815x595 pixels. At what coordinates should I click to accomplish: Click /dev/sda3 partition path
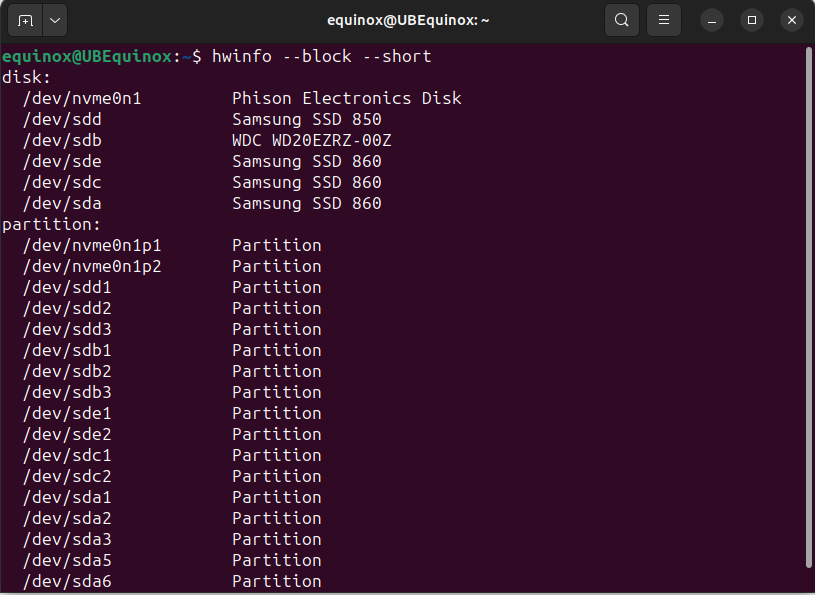click(67, 539)
